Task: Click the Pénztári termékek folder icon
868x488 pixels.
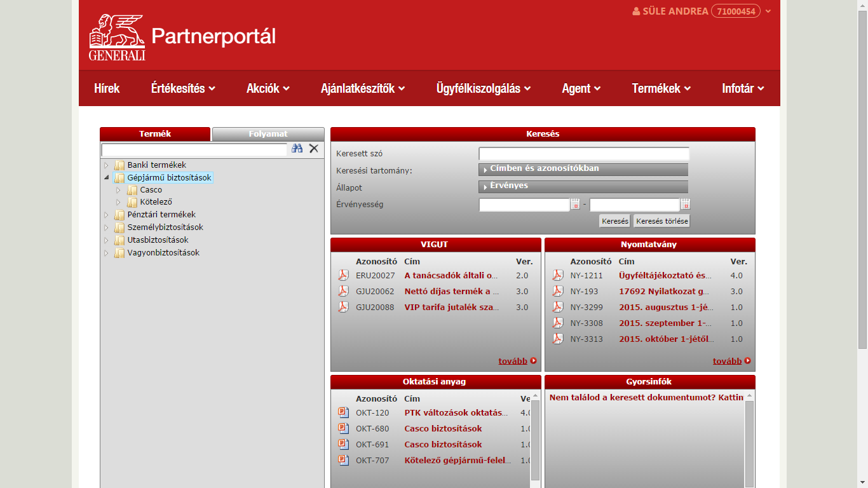Action: click(x=119, y=215)
